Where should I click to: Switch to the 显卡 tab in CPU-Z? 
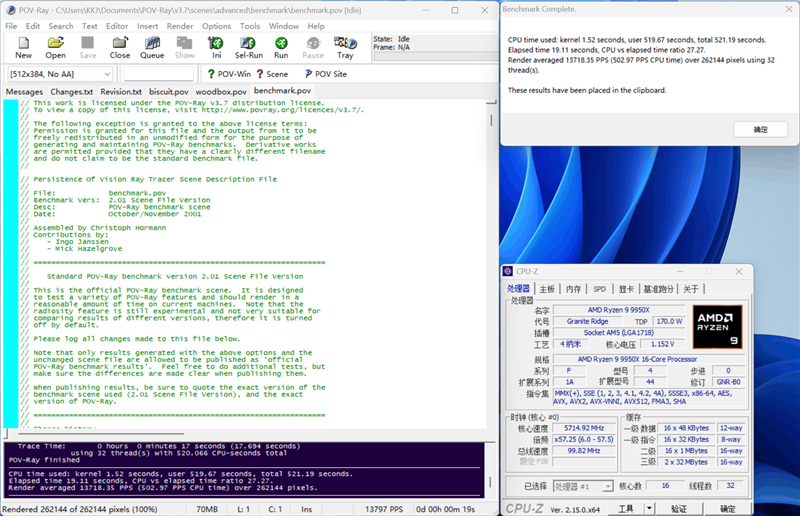pyautogui.click(x=626, y=289)
